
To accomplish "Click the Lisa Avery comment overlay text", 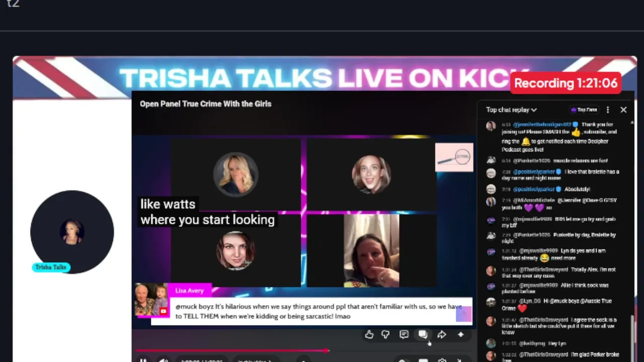I will (318, 311).
